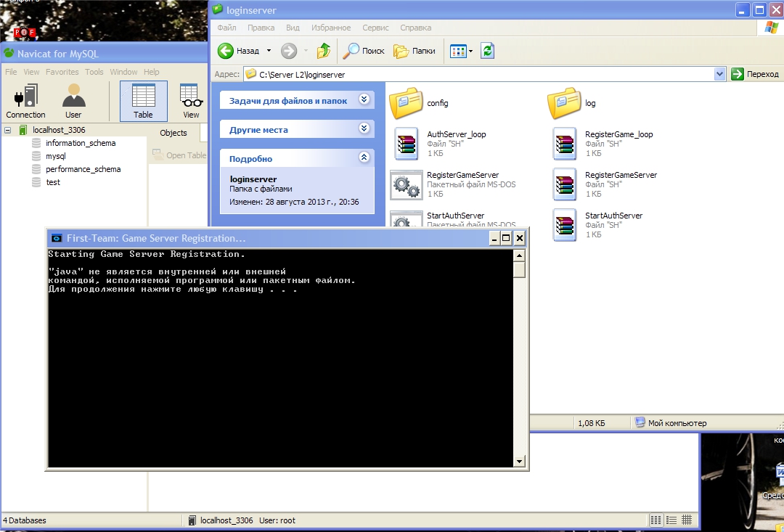Screen dimensions: 784x532
Task: Select the config folder
Action: (x=407, y=103)
